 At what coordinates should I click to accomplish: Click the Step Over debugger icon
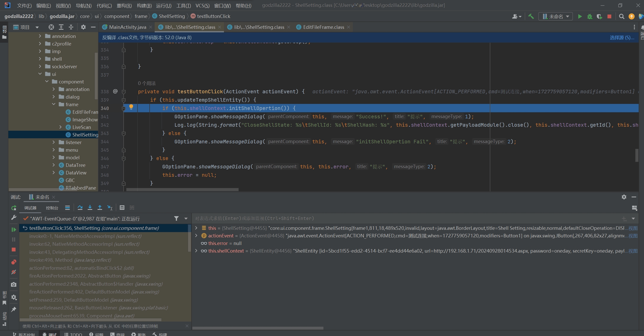80,208
